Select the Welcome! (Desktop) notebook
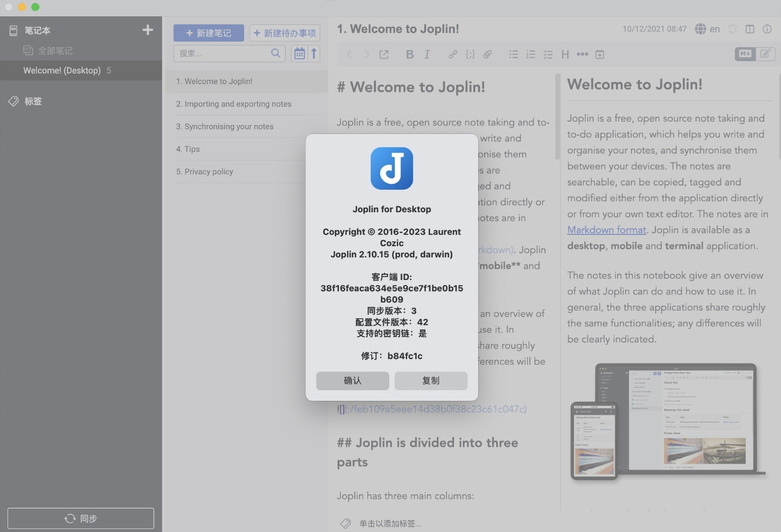 pos(62,71)
